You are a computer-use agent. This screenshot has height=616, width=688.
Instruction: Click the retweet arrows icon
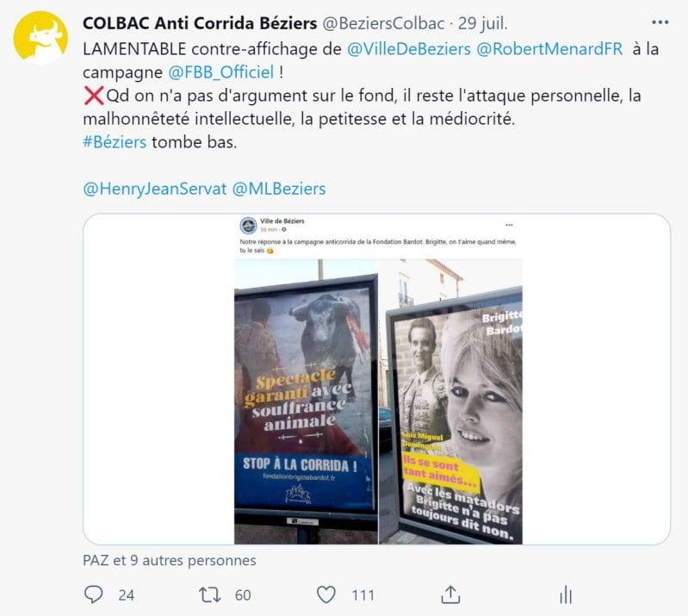tap(210, 595)
